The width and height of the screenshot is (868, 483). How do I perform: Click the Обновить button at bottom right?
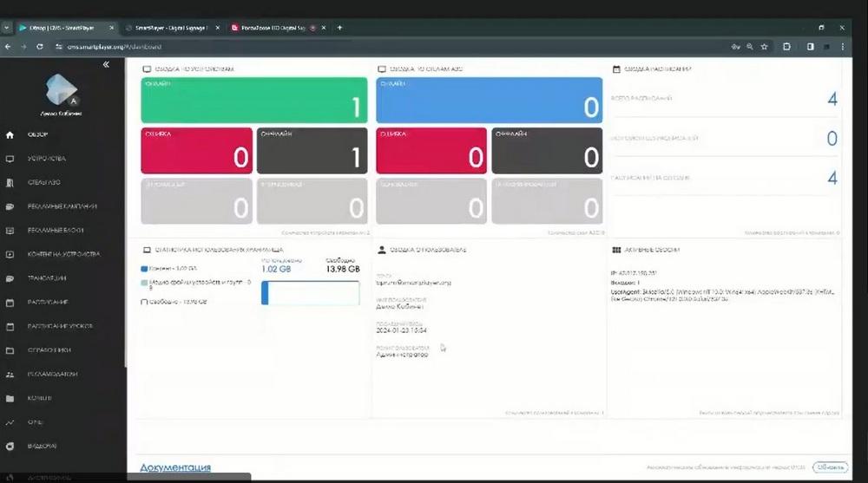(x=831, y=467)
